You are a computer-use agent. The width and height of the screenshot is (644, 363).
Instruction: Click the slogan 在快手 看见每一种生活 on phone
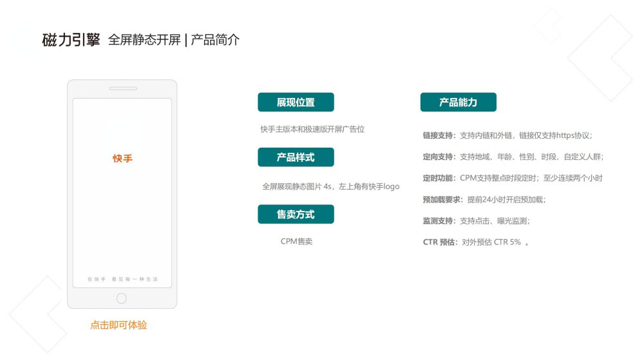tap(122, 279)
